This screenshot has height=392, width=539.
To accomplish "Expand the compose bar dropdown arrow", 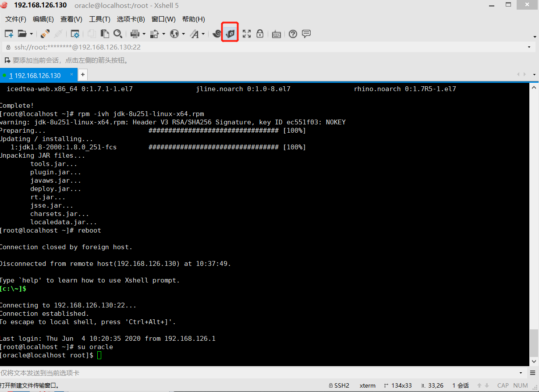I will [x=521, y=373].
